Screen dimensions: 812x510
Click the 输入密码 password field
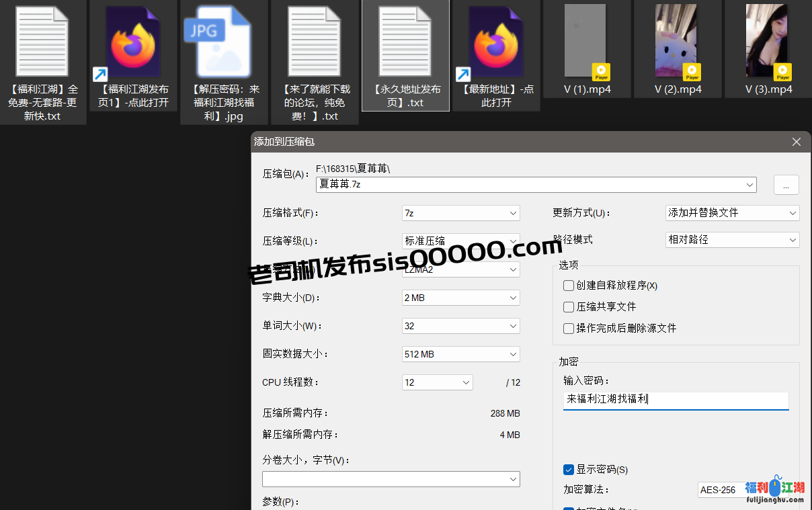click(x=675, y=400)
